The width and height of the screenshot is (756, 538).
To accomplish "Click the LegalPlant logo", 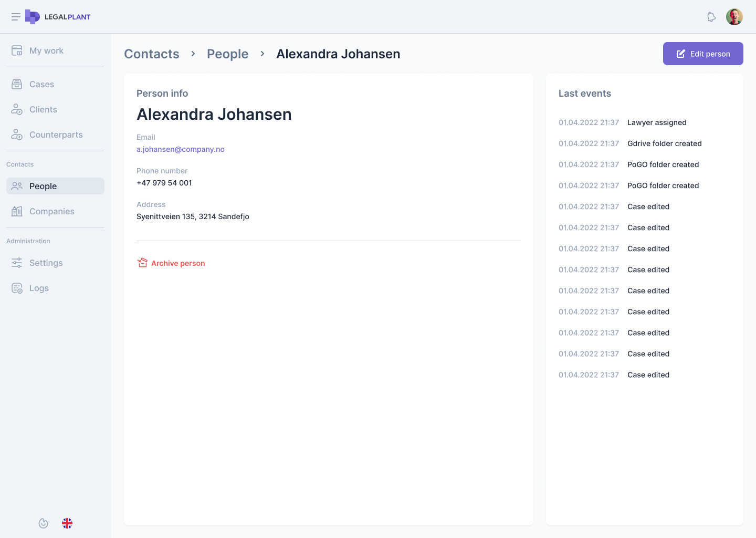I will 58,17.
